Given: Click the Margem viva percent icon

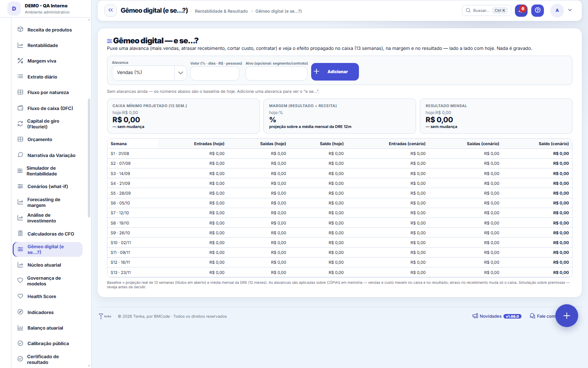Looking at the screenshot, I should coord(20,61).
